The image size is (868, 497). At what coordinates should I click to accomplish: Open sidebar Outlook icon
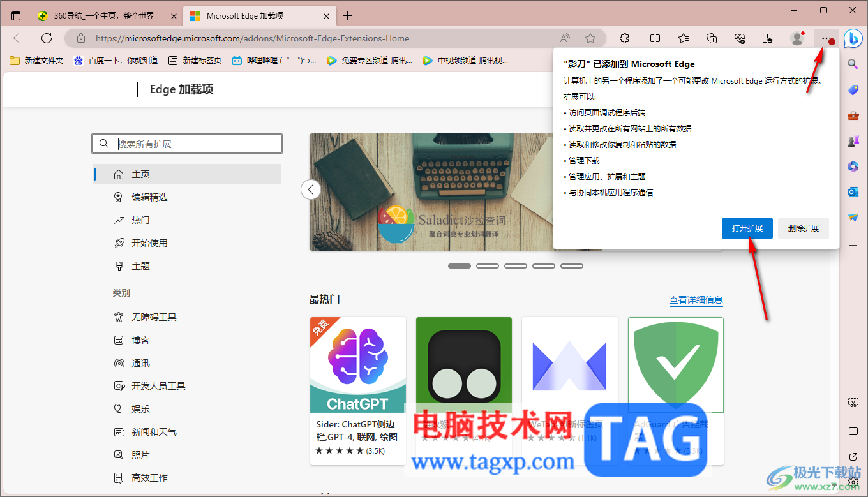(x=853, y=192)
